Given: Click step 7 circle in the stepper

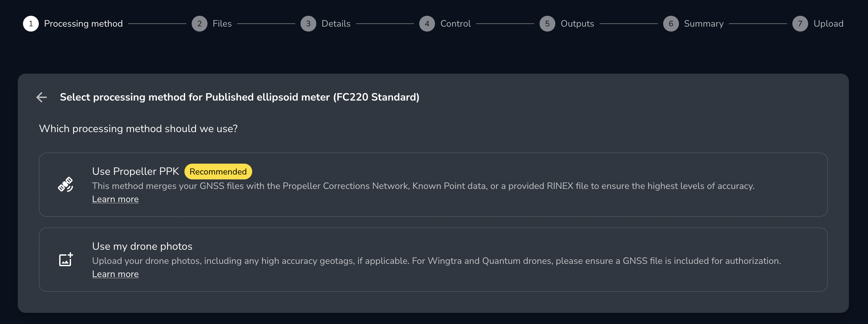Looking at the screenshot, I should point(800,24).
